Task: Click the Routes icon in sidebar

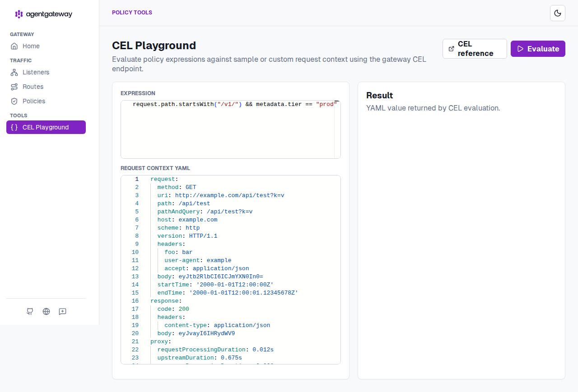Action: pyautogui.click(x=14, y=87)
